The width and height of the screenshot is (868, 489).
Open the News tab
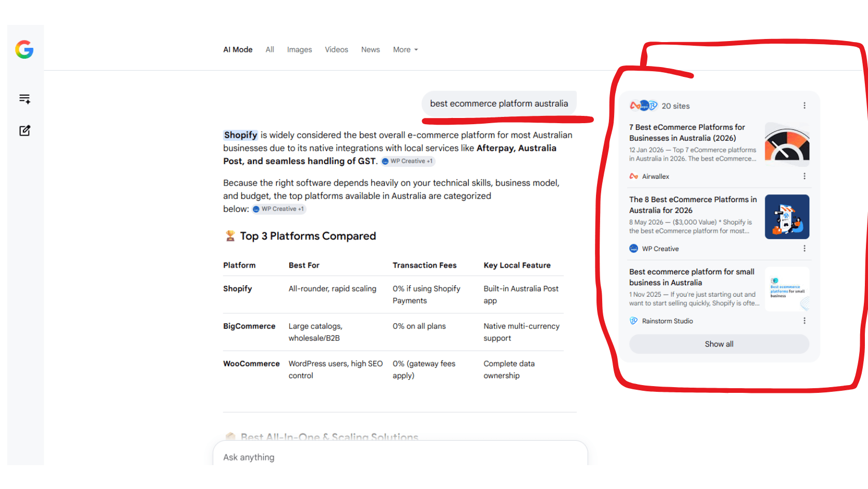(x=371, y=49)
